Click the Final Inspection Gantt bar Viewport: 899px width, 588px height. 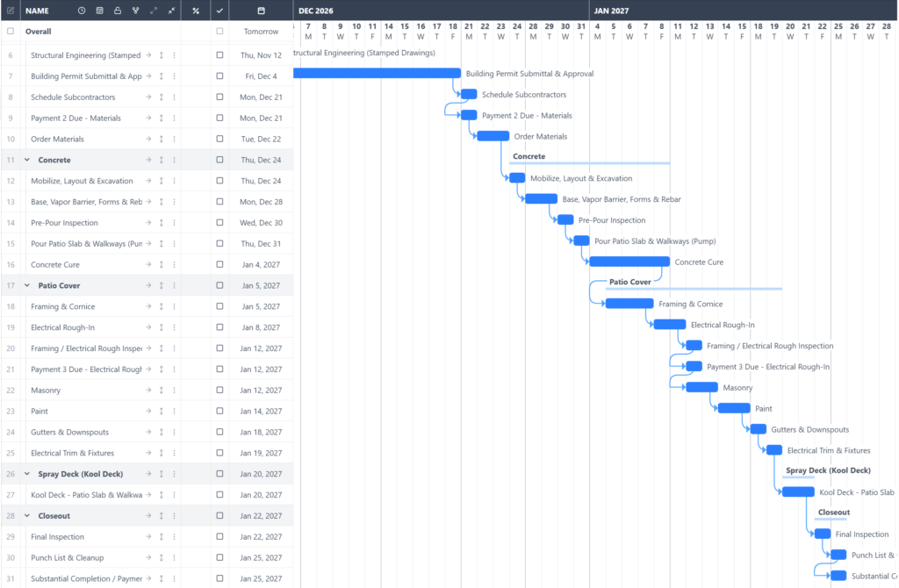[823, 534]
